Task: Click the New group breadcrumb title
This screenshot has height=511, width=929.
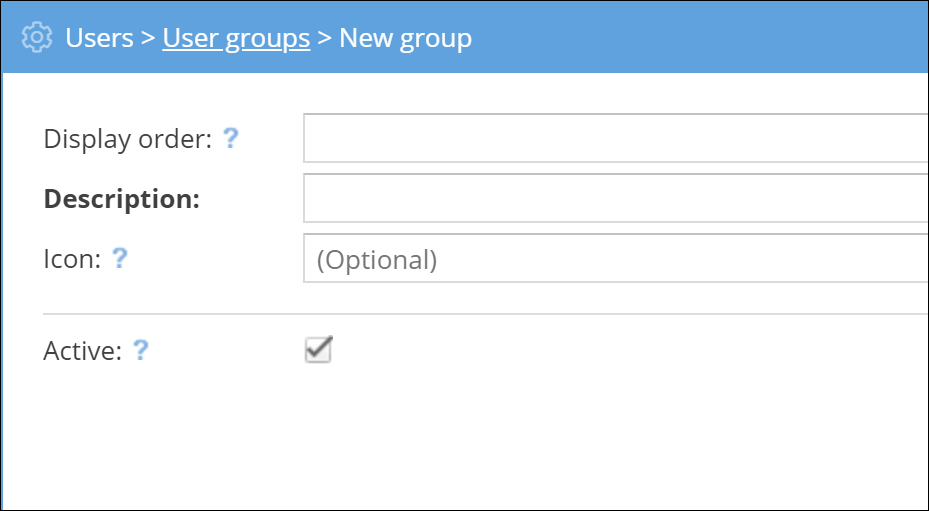Action: pos(405,38)
